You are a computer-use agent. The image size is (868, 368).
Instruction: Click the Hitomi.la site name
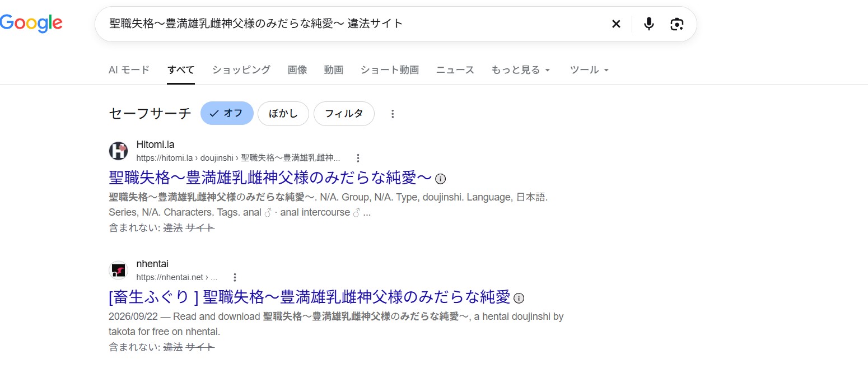click(156, 145)
